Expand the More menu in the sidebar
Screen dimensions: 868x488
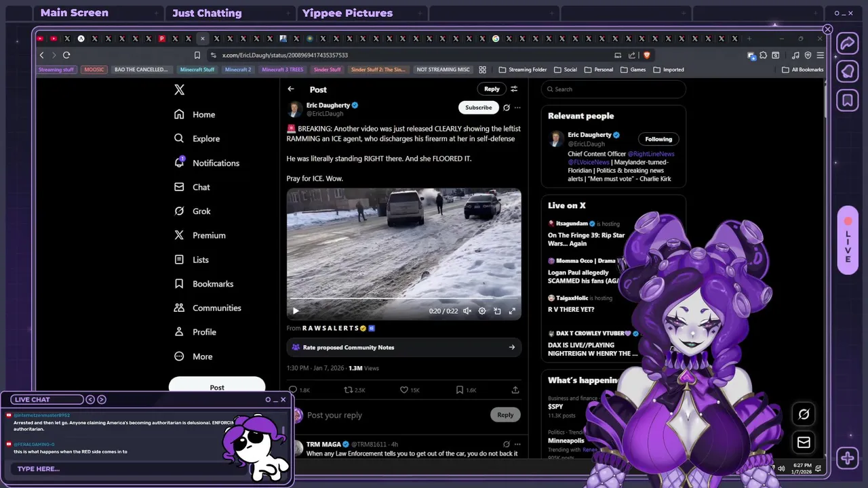(193, 357)
